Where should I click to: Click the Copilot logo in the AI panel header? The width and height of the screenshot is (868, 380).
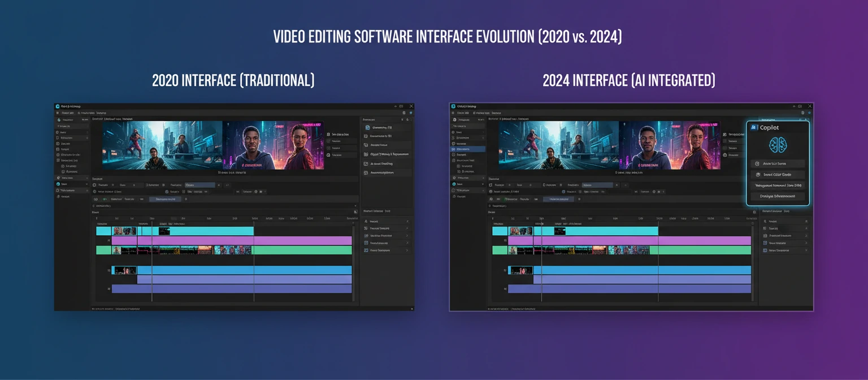(x=753, y=127)
